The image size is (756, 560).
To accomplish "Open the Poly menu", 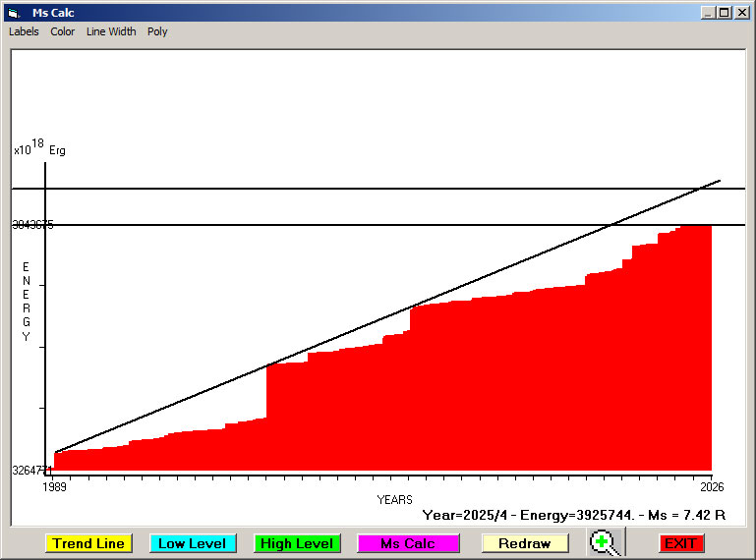I will [157, 31].
